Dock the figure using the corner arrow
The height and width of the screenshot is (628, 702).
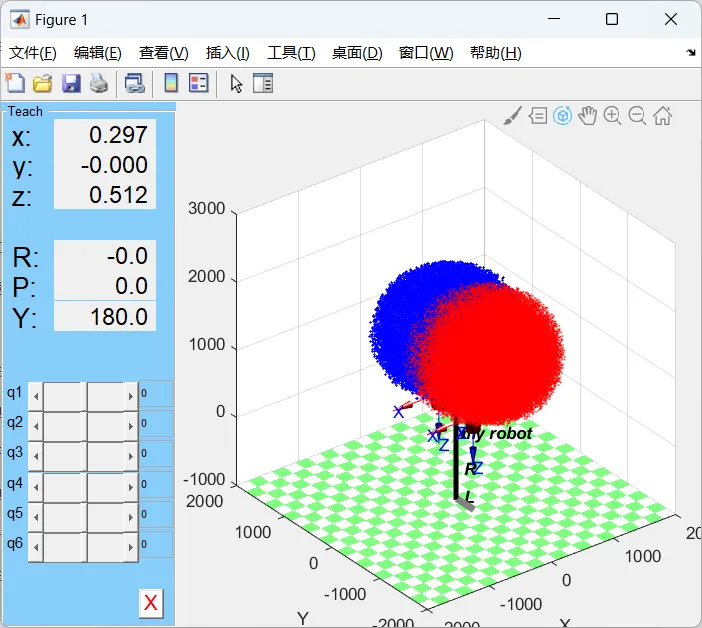click(691, 53)
